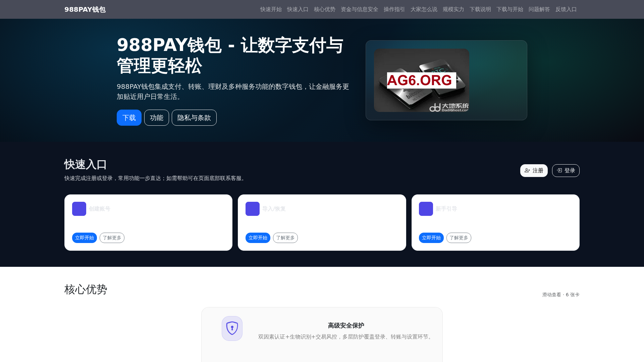Screen dimensions: 644x362
Task: Click the 创建账号 card title
Action: 100,209
